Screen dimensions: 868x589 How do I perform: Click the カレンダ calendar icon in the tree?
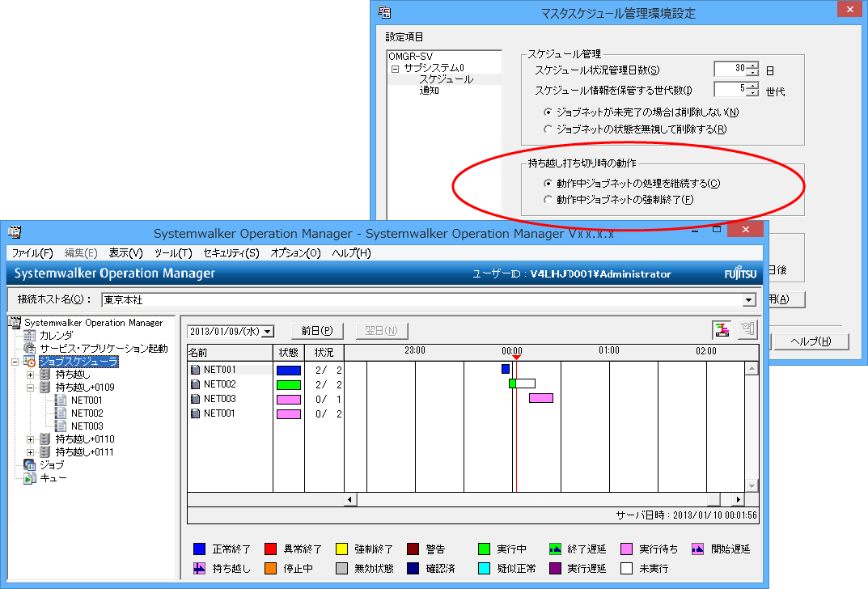tap(30, 336)
